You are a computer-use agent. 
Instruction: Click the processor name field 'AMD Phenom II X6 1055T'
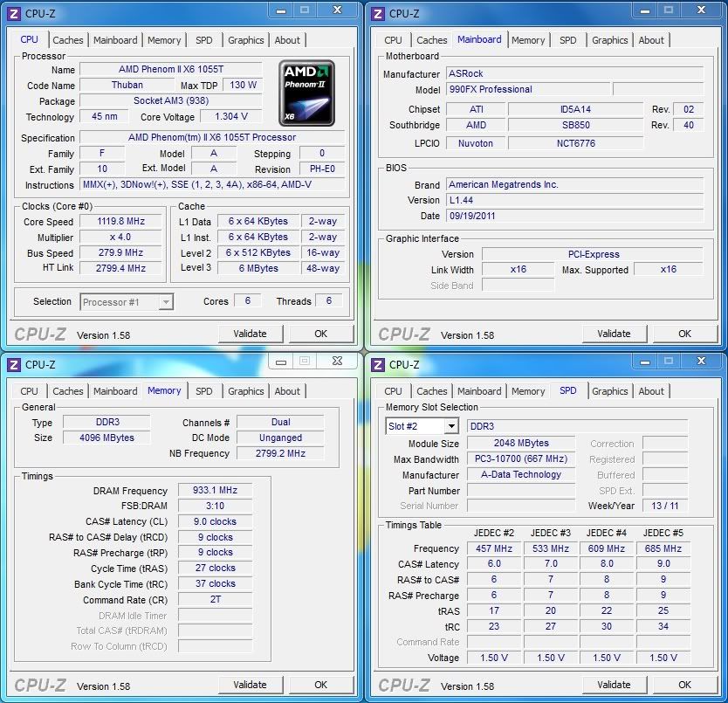pos(171,69)
